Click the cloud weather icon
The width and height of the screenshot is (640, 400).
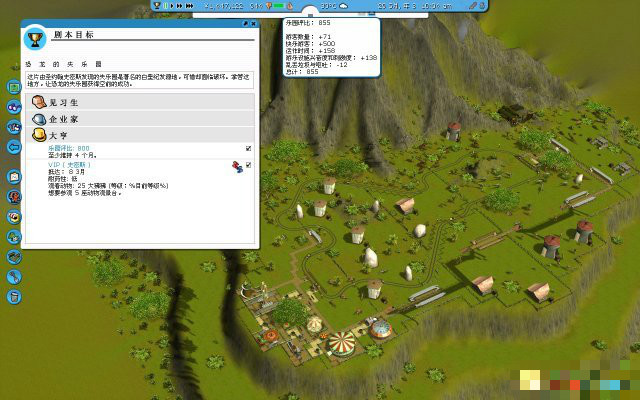344,6
